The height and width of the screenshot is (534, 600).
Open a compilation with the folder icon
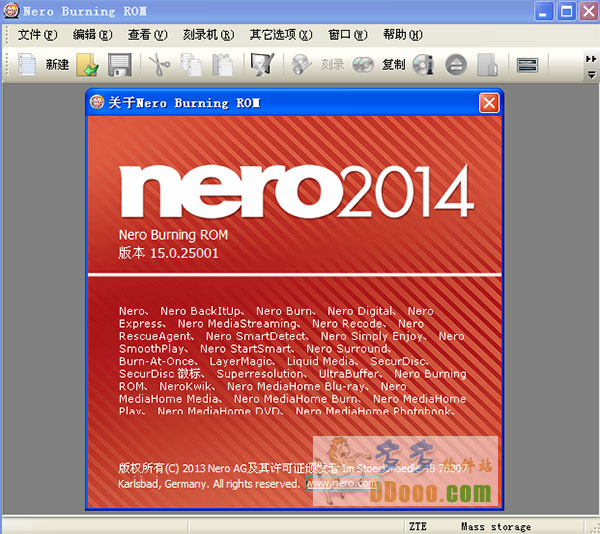(x=87, y=64)
